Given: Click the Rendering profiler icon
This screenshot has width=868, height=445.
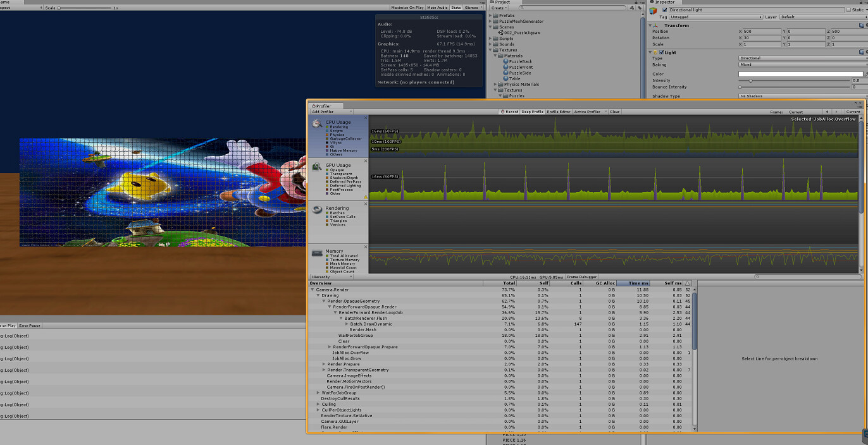Looking at the screenshot, I should click(x=317, y=209).
